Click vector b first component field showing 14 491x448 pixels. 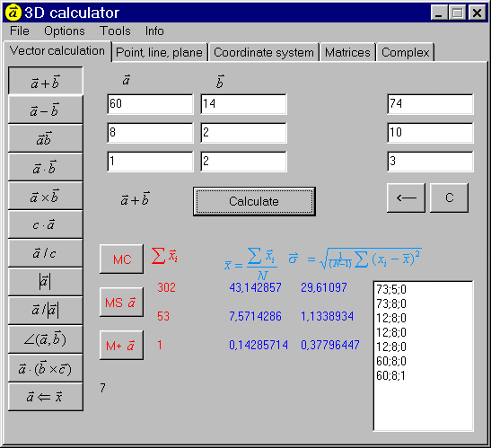[243, 104]
